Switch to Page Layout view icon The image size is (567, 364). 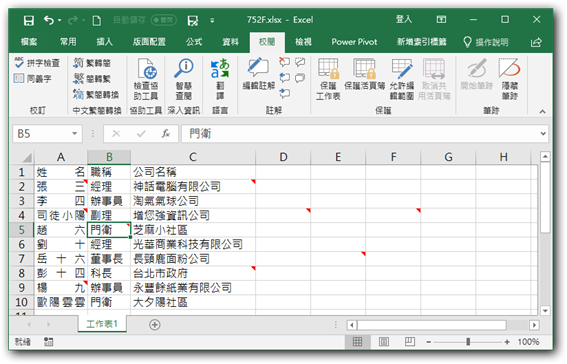point(384,342)
